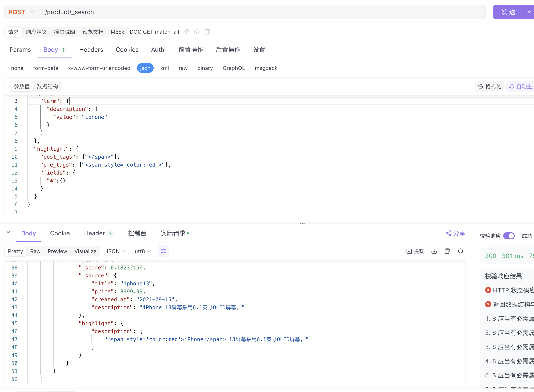Switch to Visualize response view
Screen dimensions: 534x392
coord(85,251)
